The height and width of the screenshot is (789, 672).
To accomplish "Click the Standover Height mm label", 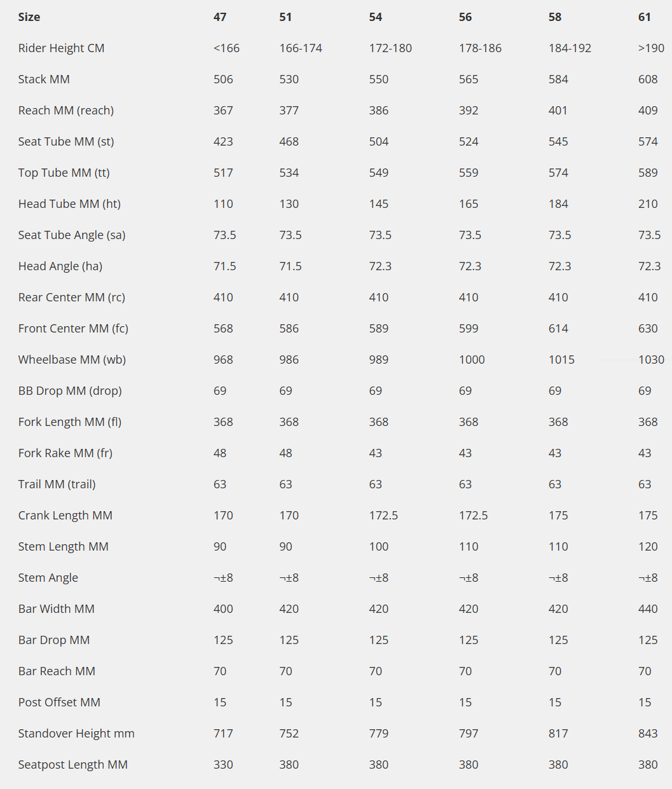I will click(76, 734).
